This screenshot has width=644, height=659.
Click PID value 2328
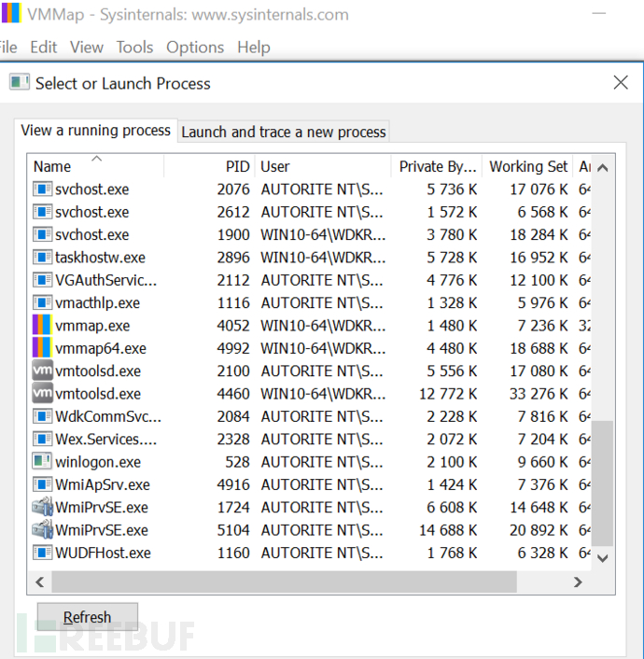(233, 440)
